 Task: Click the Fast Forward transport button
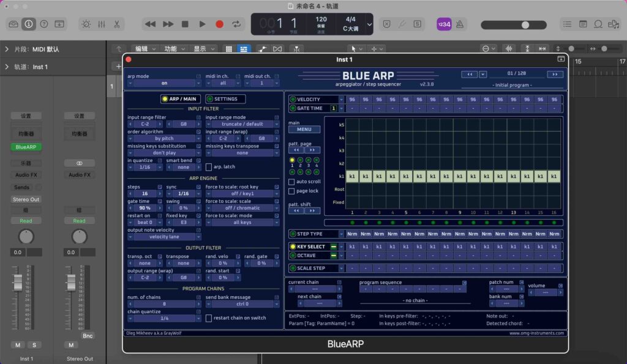[168, 24]
